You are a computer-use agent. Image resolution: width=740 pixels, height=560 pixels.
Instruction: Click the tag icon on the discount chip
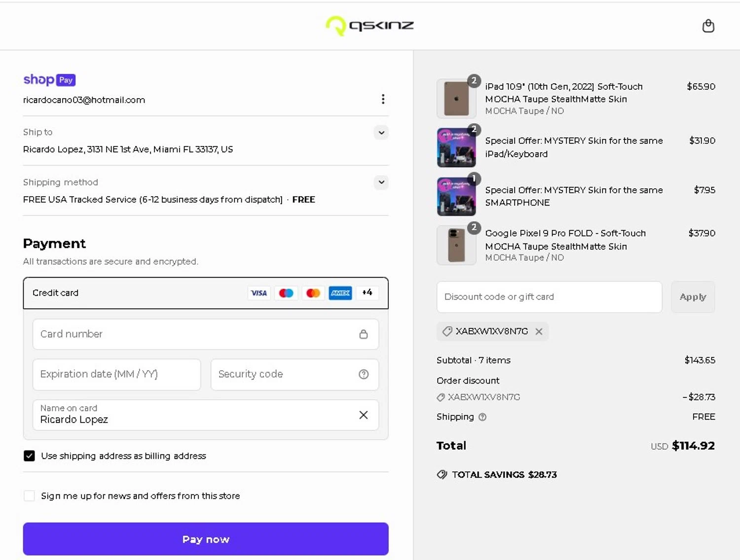[447, 331]
